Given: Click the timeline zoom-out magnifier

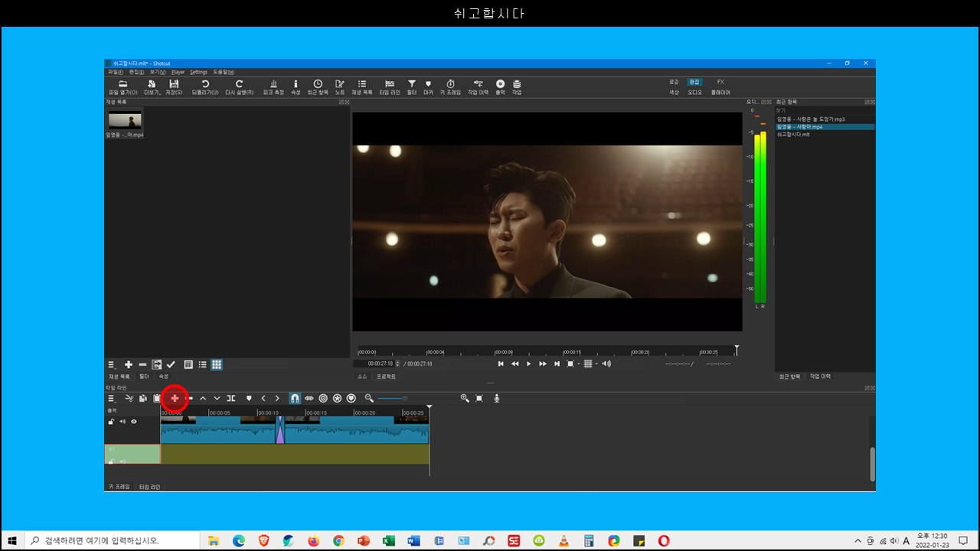Looking at the screenshot, I should [x=369, y=398].
